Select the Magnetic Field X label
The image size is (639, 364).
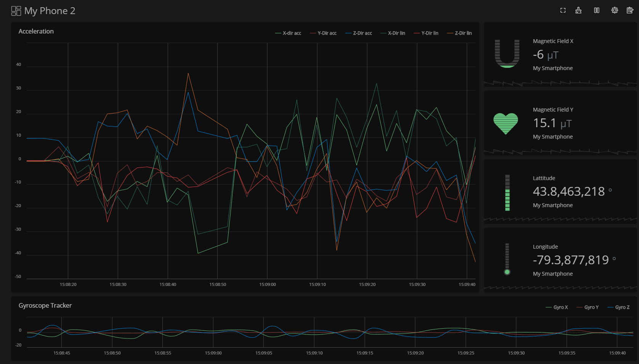553,41
